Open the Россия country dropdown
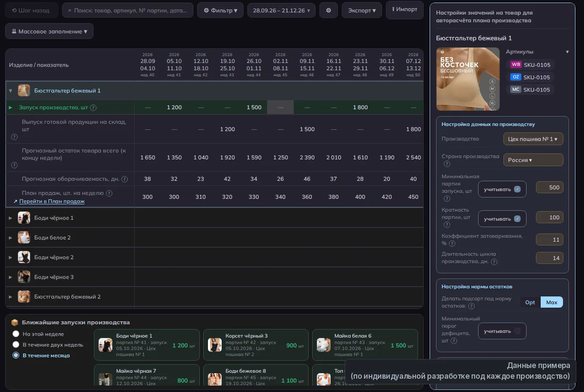584x392 pixels. (x=533, y=160)
